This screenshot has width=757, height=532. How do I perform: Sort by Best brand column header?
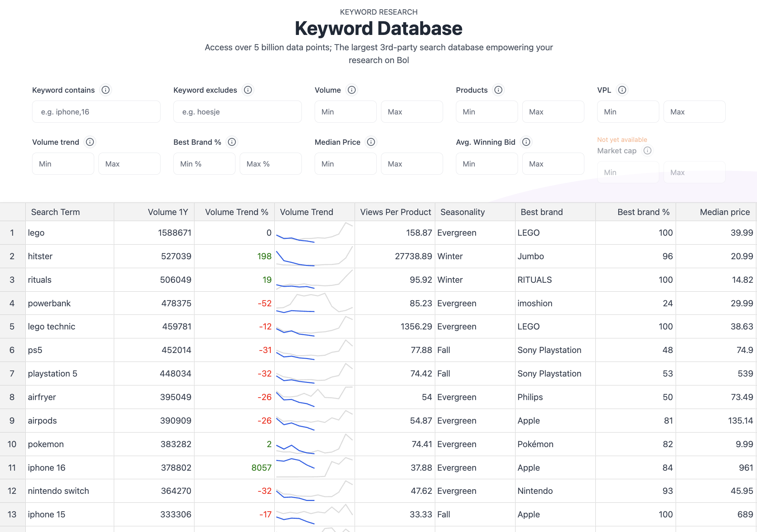(555, 212)
